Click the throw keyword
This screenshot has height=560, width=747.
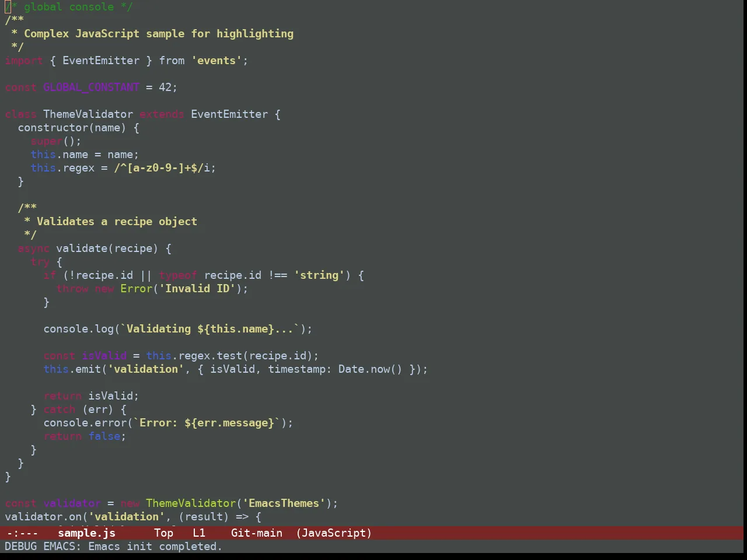tap(72, 289)
